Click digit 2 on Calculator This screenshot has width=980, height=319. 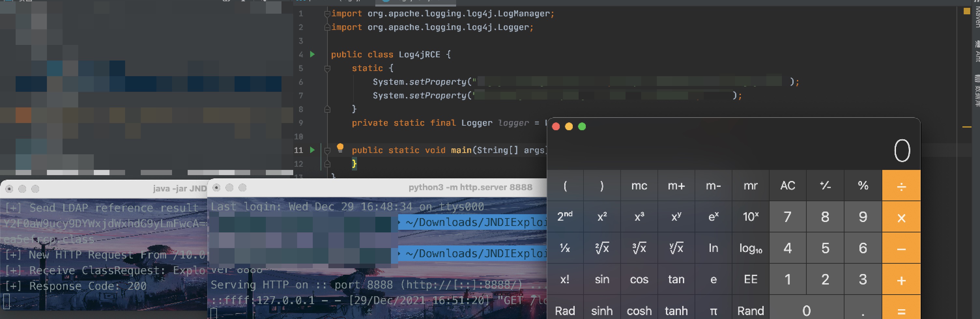coord(825,279)
